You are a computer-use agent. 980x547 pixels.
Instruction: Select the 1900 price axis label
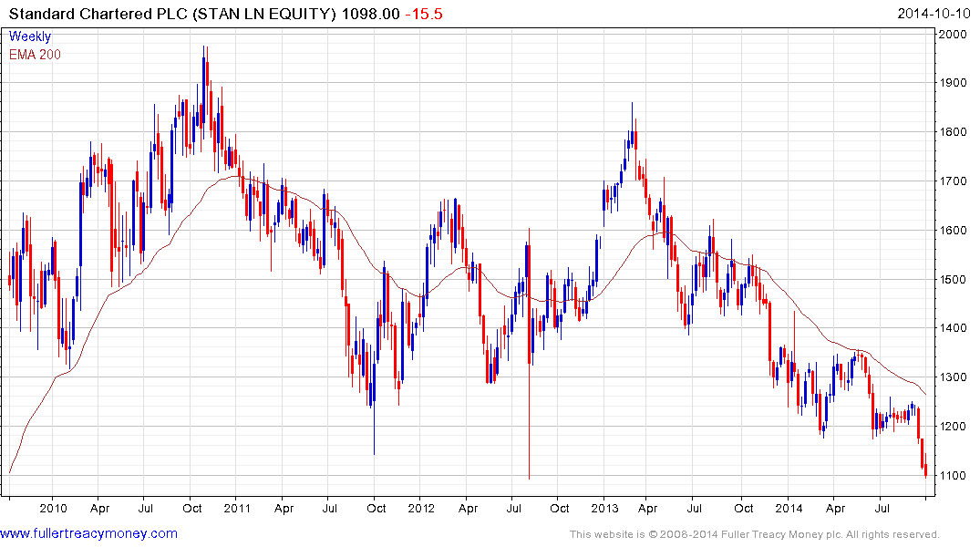click(x=954, y=83)
